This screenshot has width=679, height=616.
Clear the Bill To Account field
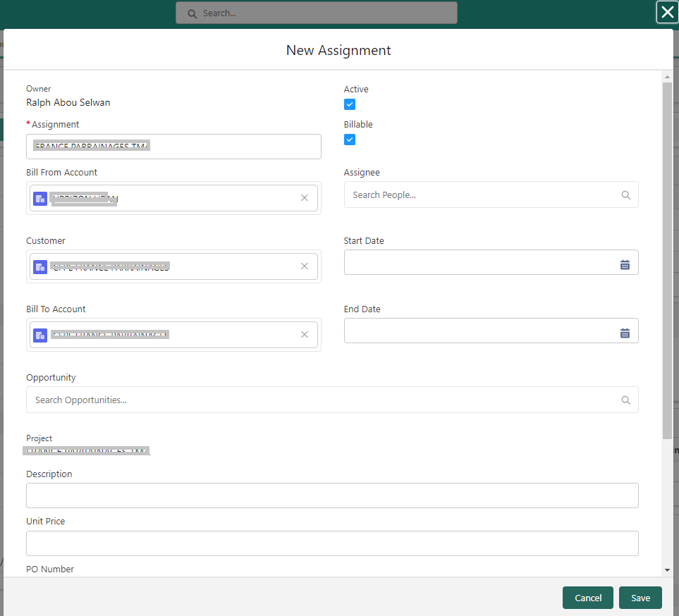[305, 335]
